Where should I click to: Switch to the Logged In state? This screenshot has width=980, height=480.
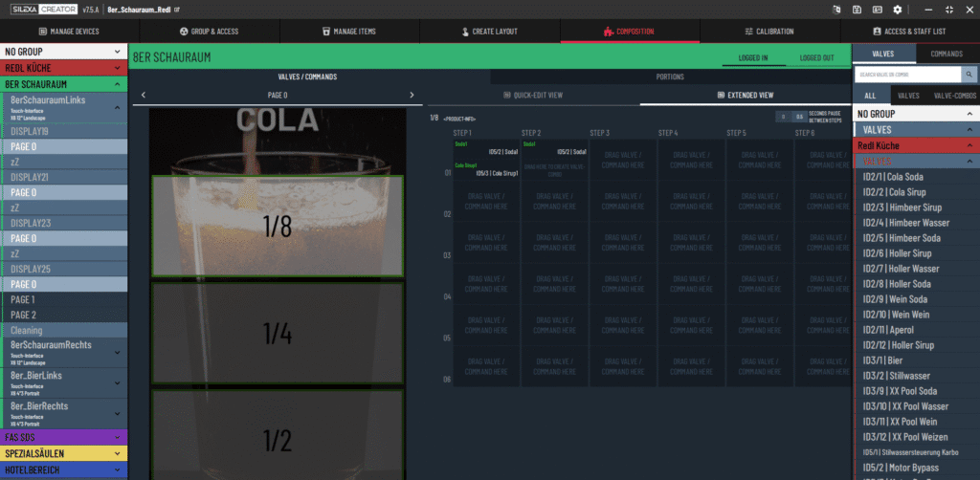pyautogui.click(x=753, y=57)
